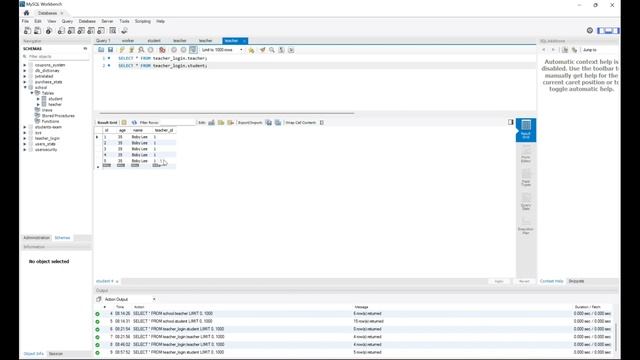Screen dimensions: 640x360
Task: Switch to the Query 1 tab
Action: coord(103,41)
